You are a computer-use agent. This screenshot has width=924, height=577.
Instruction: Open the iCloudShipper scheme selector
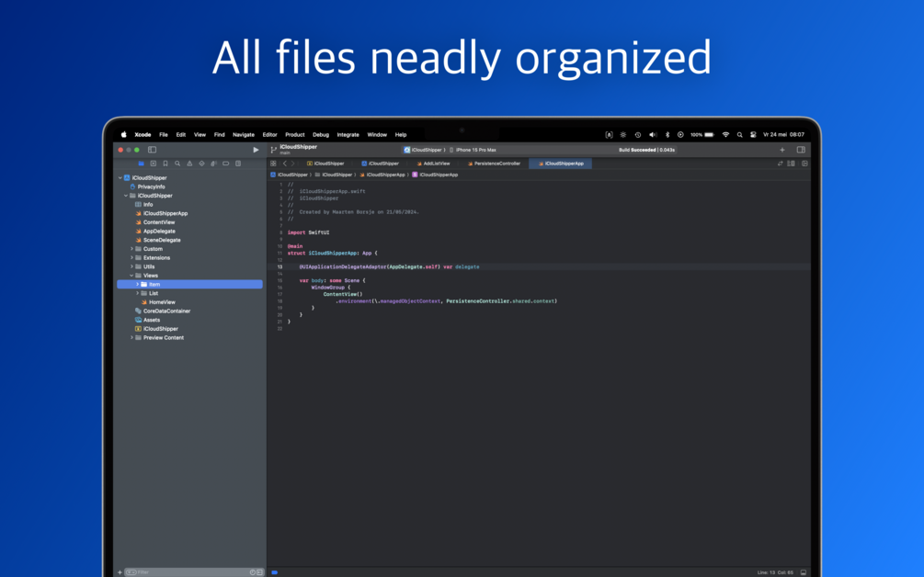[x=424, y=150]
